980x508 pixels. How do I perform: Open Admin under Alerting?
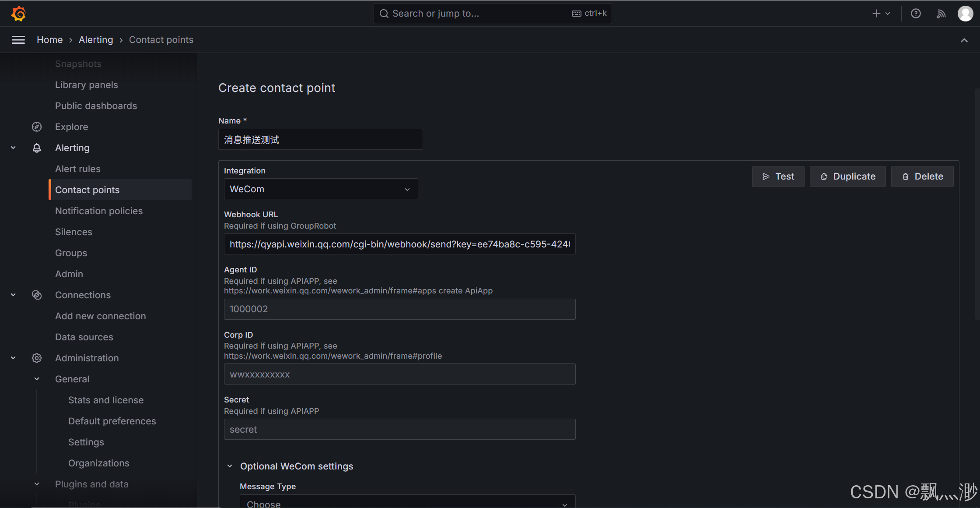coord(69,274)
